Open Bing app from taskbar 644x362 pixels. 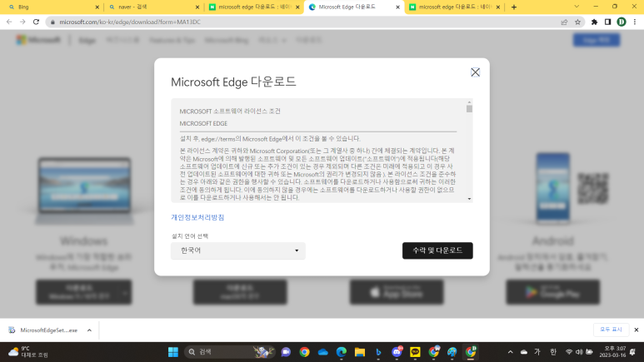[378, 352]
